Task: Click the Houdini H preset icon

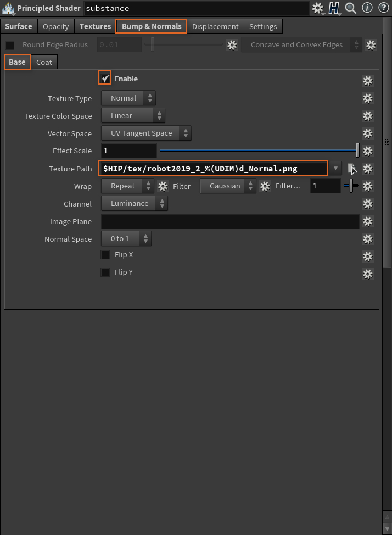Action: (334, 8)
